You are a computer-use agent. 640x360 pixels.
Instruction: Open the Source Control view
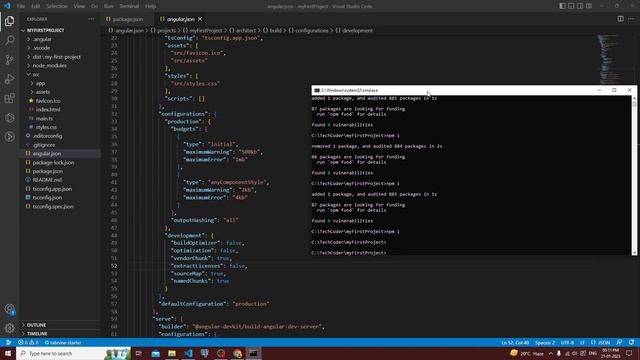(9, 60)
